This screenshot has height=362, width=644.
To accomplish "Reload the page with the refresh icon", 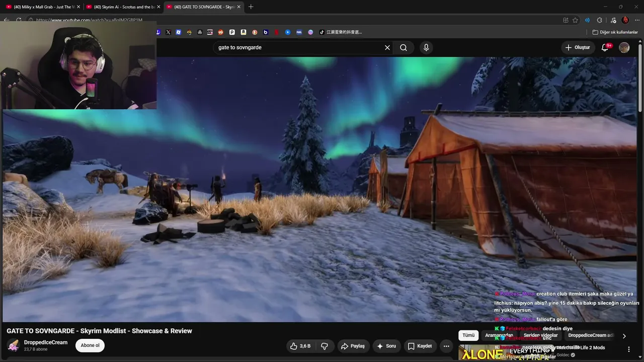I will click(19, 20).
